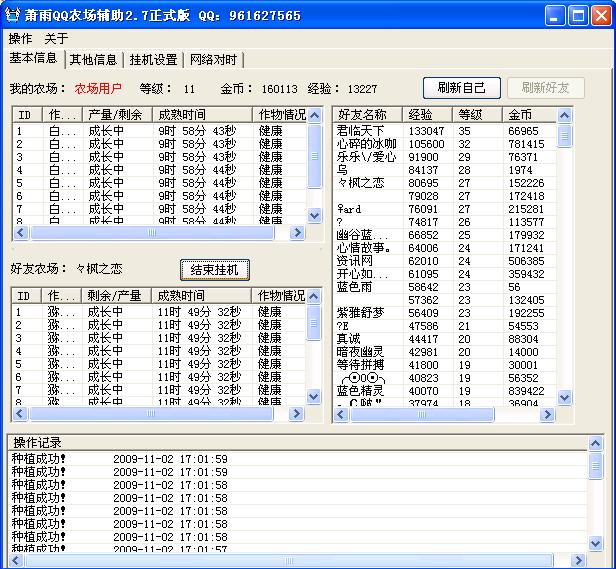
Task: Open the 关于 menu
Action: (x=56, y=38)
